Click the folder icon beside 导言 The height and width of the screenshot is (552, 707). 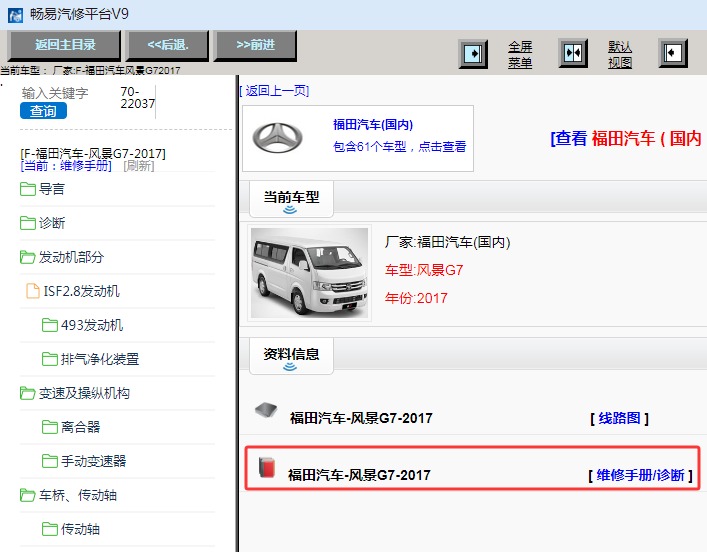click(28, 189)
